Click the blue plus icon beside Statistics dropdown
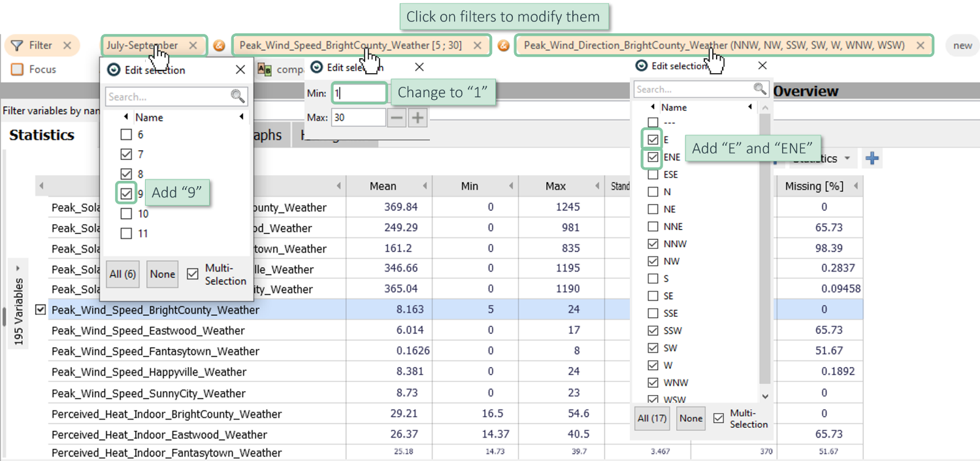 pos(872,159)
